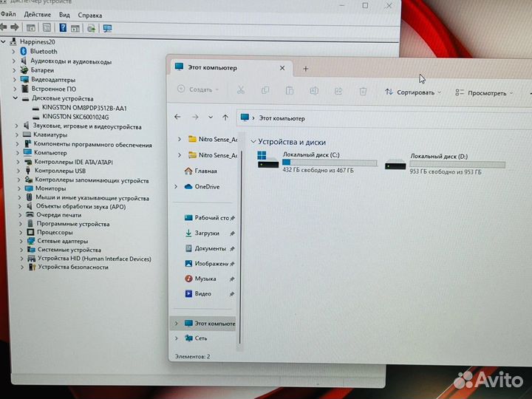Expand the Bluetooth device category
Screen dimensions: 532x399
(x=13, y=51)
